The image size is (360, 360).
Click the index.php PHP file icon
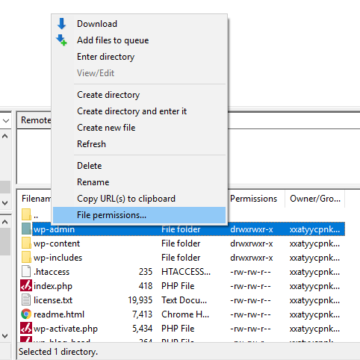26,286
